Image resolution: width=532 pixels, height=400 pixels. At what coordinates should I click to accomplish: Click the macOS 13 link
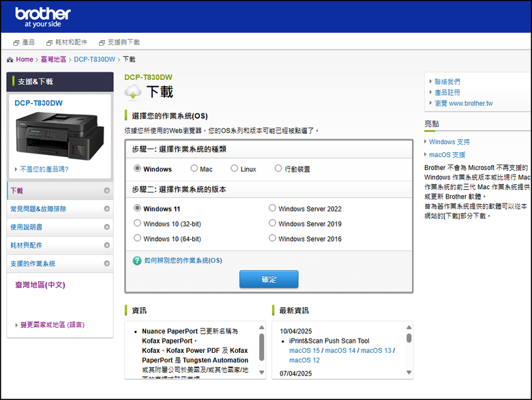pyautogui.click(x=376, y=350)
